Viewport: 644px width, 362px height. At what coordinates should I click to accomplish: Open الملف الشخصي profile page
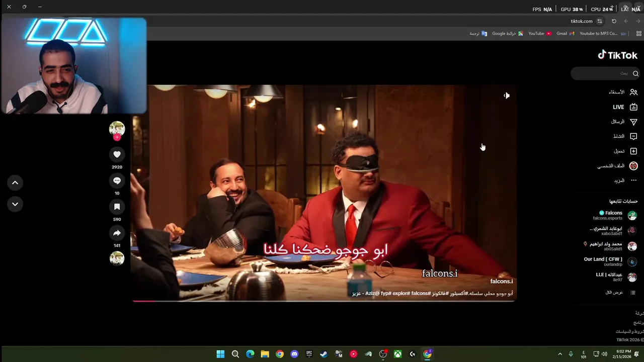pos(617,165)
